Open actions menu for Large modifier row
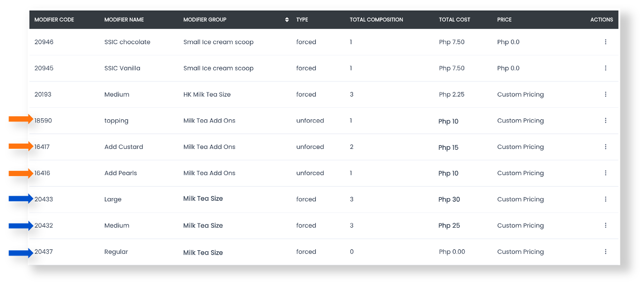Image resolution: width=644 pixels, height=286 pixels. [606, 199]
